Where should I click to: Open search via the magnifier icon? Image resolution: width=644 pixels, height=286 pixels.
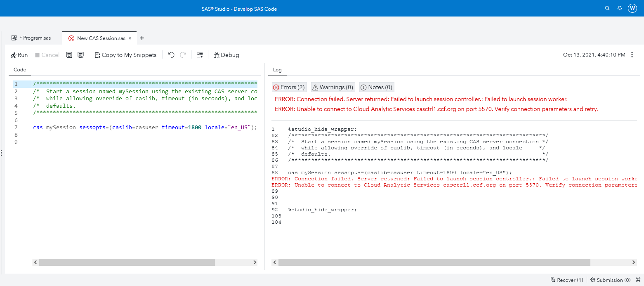click(607, 8)
